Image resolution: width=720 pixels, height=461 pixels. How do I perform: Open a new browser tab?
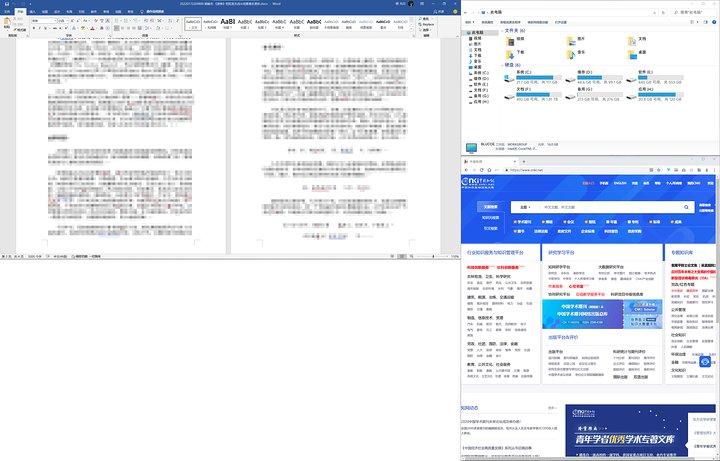click(x=523, y=163)
